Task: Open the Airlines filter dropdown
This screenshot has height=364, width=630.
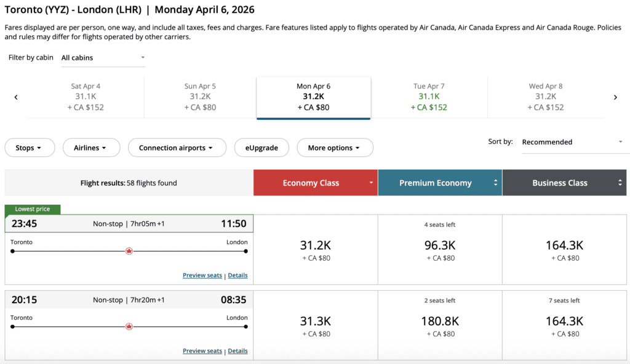Action: pyautogui.click(x=90, y=148)
